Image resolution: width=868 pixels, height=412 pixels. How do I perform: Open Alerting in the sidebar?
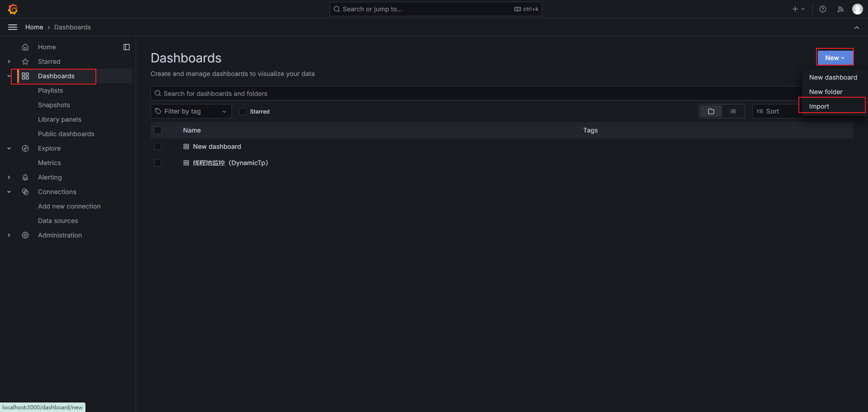(x=50, y=177)
